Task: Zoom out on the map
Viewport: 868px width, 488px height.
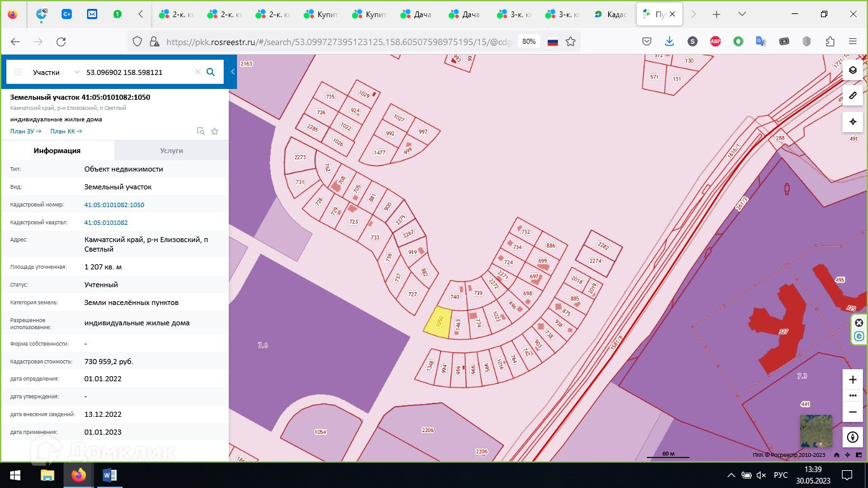Action: click(852, 412)
